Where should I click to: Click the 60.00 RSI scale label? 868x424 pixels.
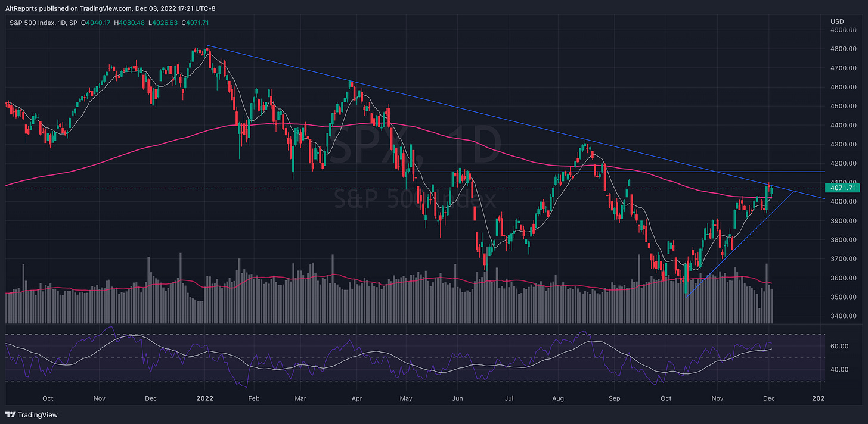[839, 346]
